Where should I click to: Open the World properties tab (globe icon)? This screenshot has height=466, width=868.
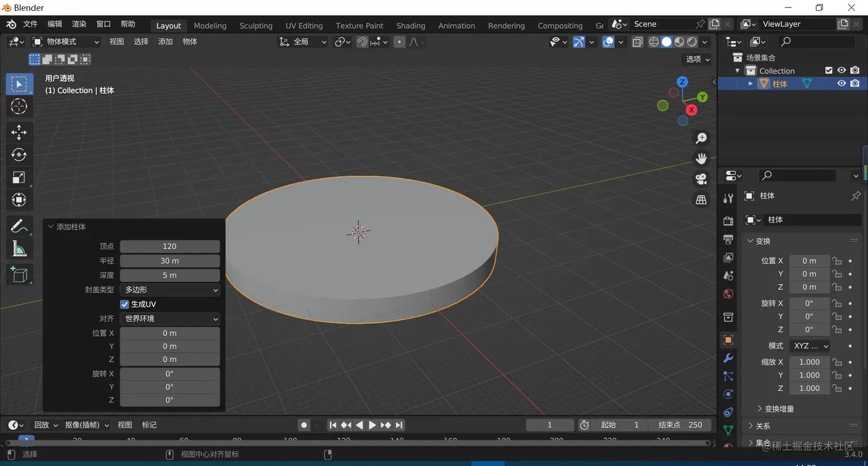728,294
